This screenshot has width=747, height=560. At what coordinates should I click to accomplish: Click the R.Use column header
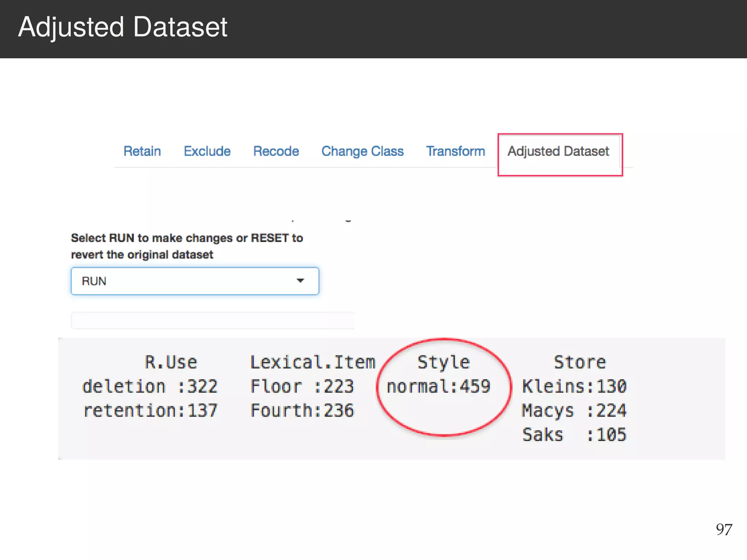171,362
